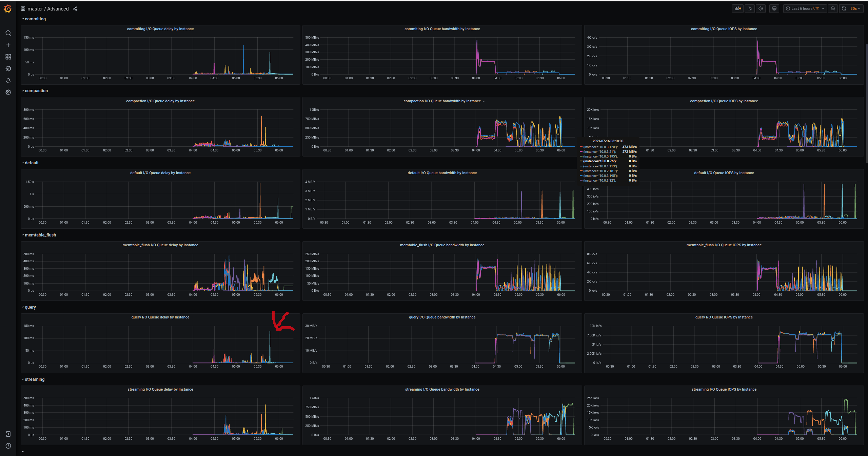
Task: Share the dashboard via the share icon
Action: tap(75, 9)
